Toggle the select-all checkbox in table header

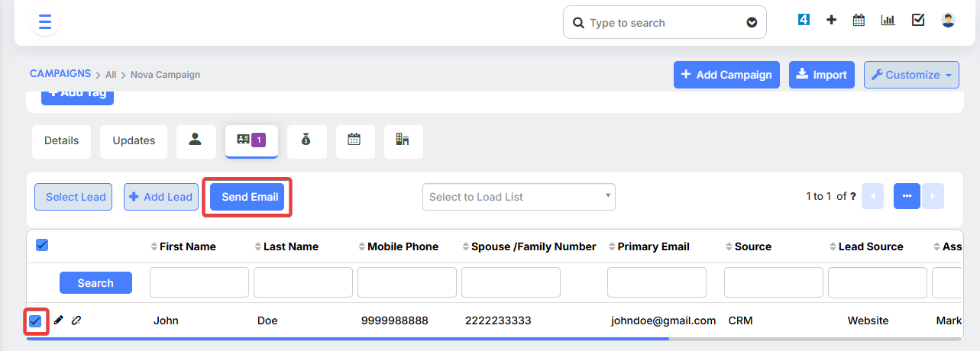(42, 246)
